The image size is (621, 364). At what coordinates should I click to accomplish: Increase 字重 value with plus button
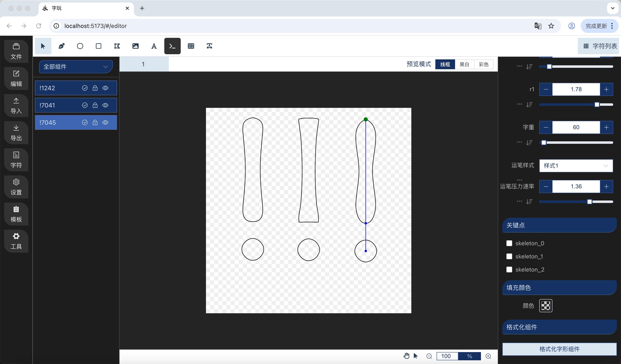coord(606,127)
